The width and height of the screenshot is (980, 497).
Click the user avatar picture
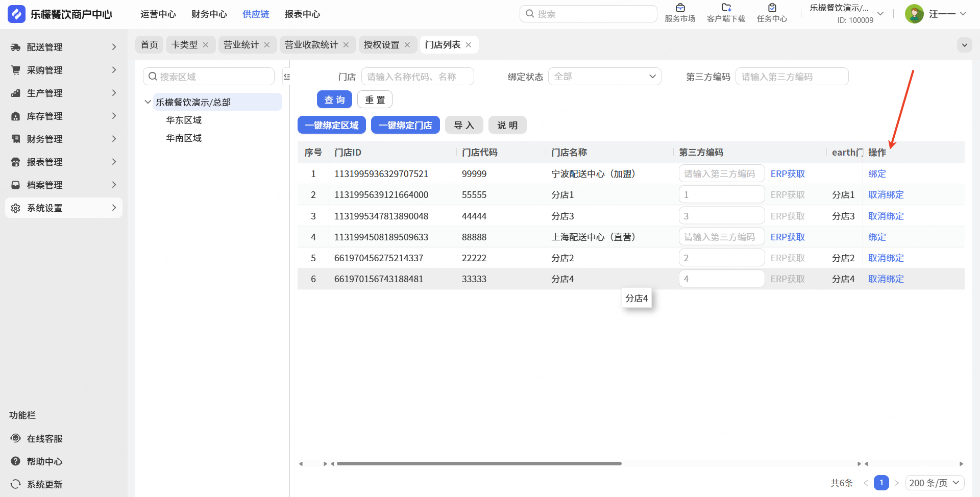tap(914, 14)
